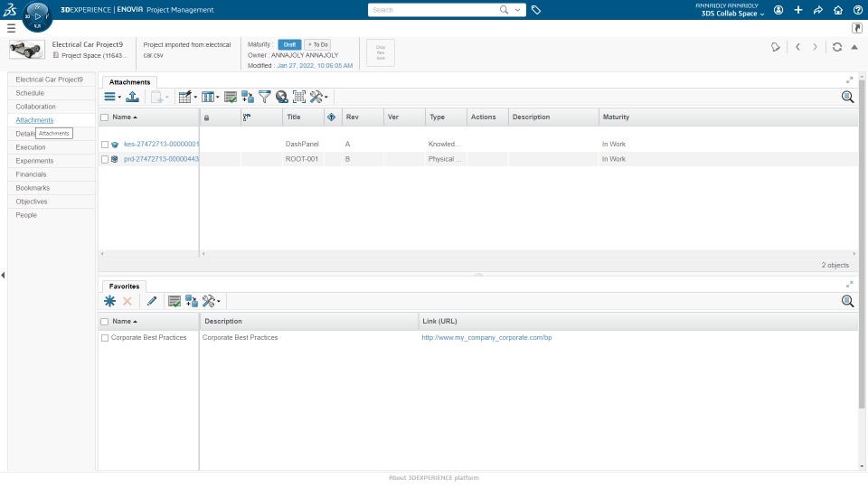868x488 pixels.
Task: Promote project with To Do button
Action: point(317,45)
